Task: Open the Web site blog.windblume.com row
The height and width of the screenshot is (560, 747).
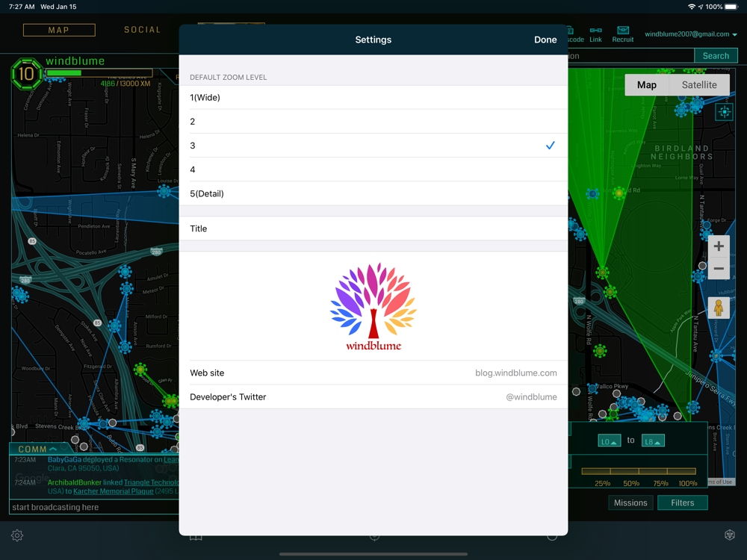Action: pyautogui.click(x=373, y=373)
